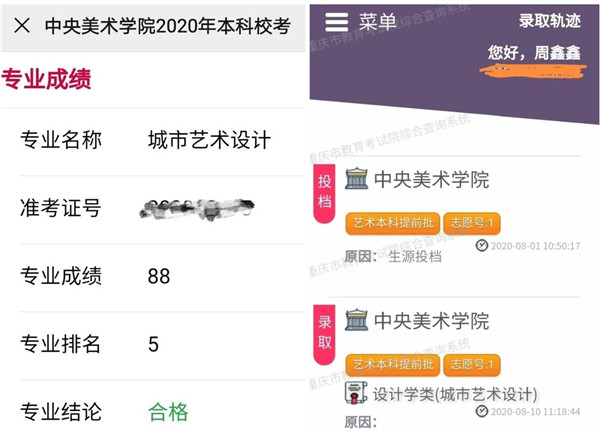Screen dimensions: 600x434
Task: Click the 您好，周鑫鑫 greeting
Action: (x=533, y=51)
